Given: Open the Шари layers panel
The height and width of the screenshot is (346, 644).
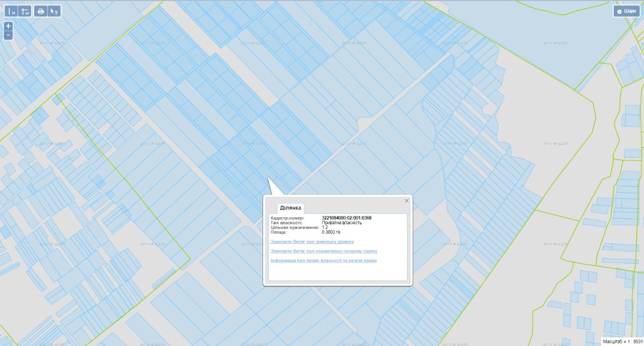Looking at the screenshot, I should (x=626, y=11).
